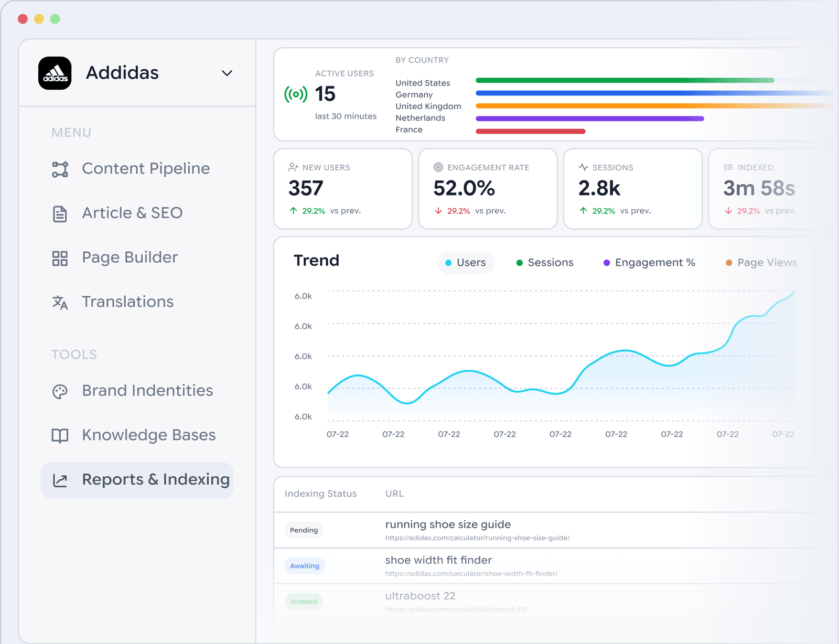Screen dimensions: 839x644
Task: Click the Indexed status badge
Action: click(x=304, y=602)
